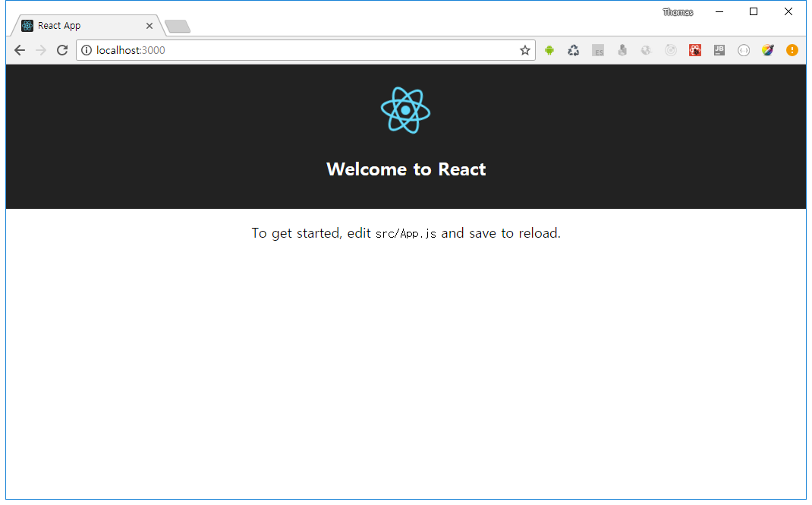Minimize the Chrome window

click(x=719, y=12)
